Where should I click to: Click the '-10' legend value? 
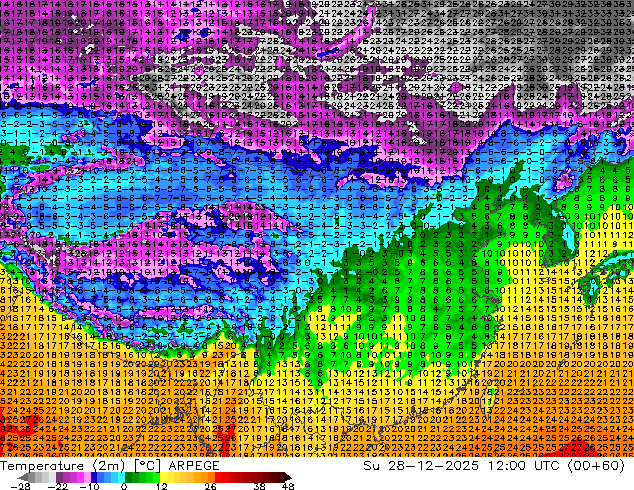90,486
